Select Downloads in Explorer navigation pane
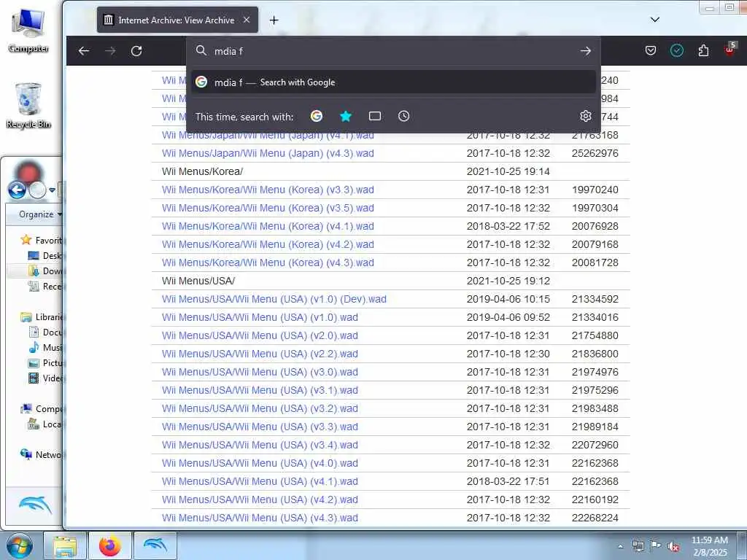The width and height of the screenshot is (747, 560). (x=45, y=271)
